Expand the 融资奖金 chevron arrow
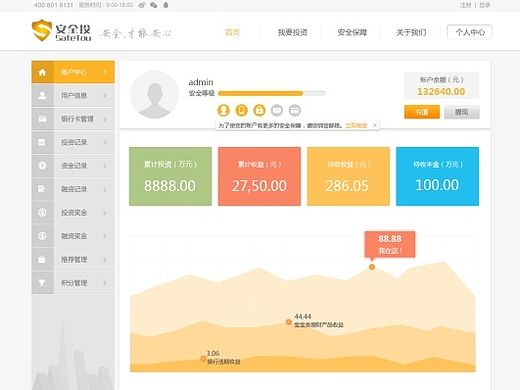Viewport: 520px width, 390px height. tap(105, 236)
